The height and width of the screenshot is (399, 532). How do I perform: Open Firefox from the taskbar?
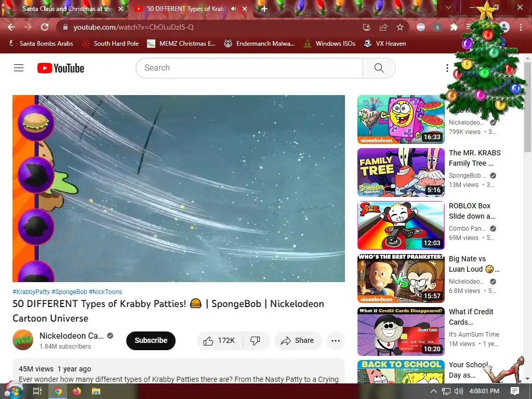77,391
